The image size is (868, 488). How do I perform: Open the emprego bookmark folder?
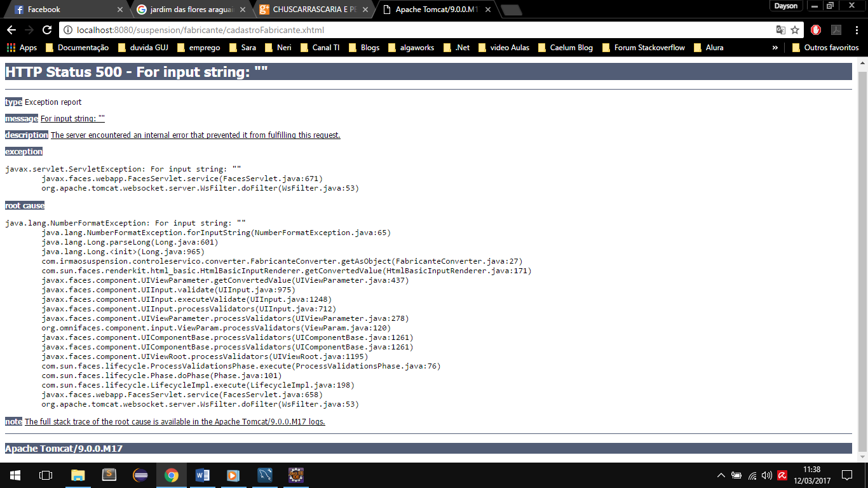(x=198, y=48)
